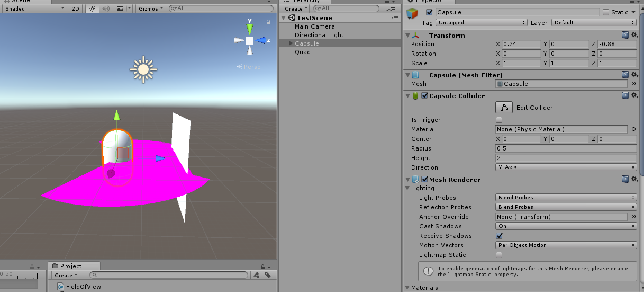
Task: Click the Hierarchy search filter type icon
Action: tap(391, 8)
